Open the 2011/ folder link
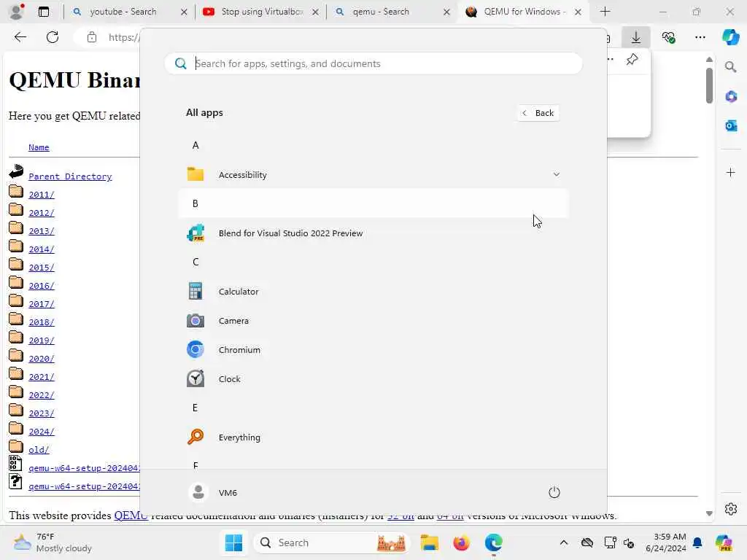Viewport: 747px width, 560px height. [42, 194]
